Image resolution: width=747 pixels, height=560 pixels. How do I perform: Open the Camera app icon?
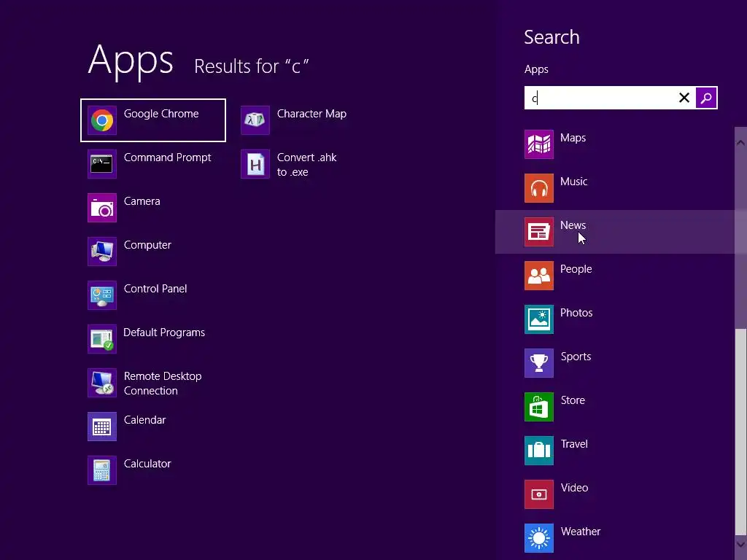pos(102,208)
